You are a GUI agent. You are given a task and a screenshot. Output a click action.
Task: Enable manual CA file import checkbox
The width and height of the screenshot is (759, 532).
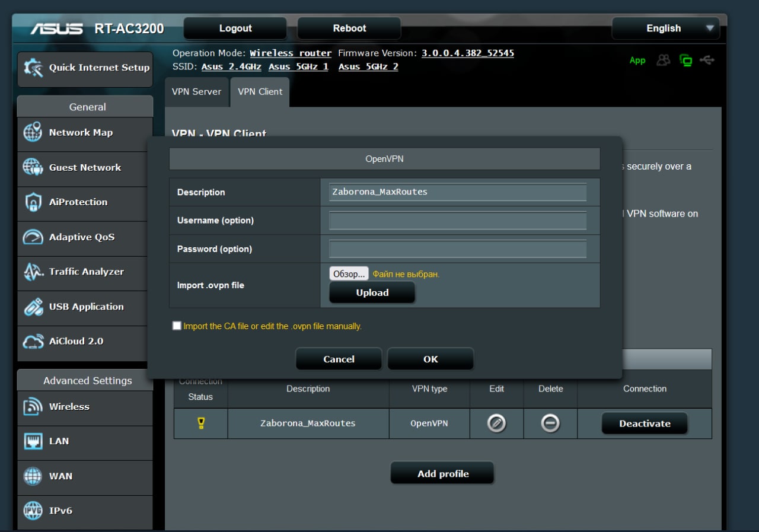(177, 326)
